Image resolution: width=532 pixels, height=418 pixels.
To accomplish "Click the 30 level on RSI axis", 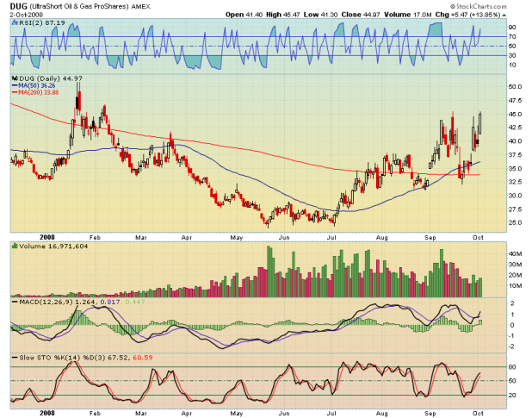I will coord(512,55).
